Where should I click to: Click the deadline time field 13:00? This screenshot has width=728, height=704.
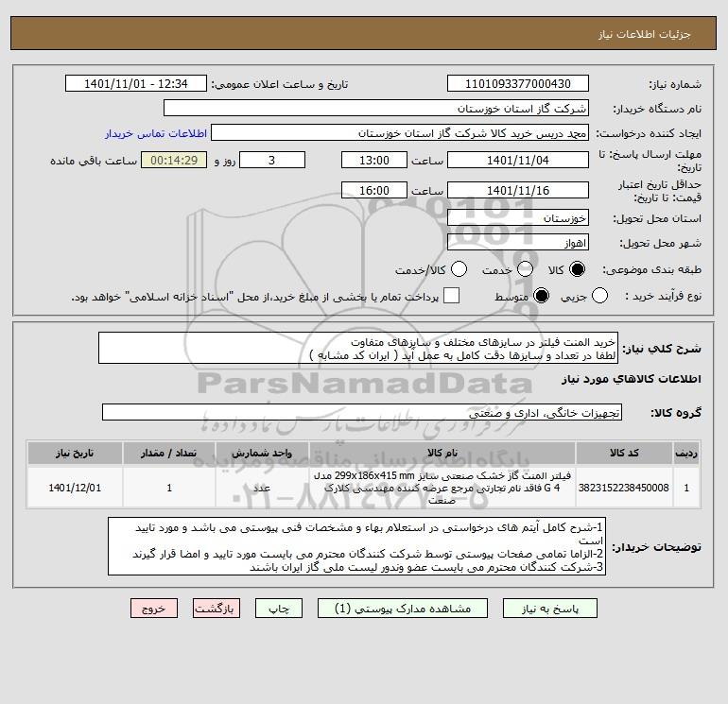tap(374, 160)
